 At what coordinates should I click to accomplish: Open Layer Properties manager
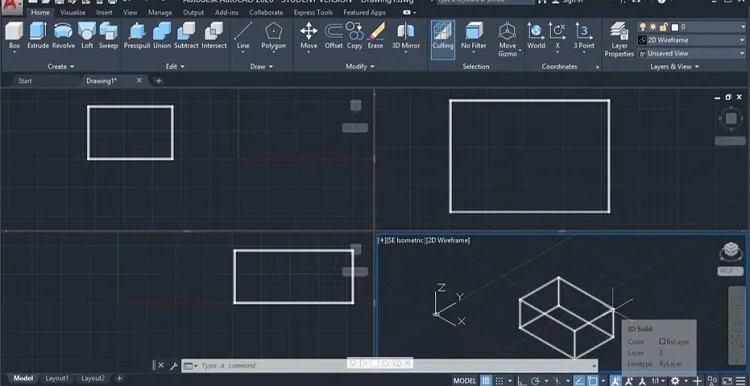(619, 39)
